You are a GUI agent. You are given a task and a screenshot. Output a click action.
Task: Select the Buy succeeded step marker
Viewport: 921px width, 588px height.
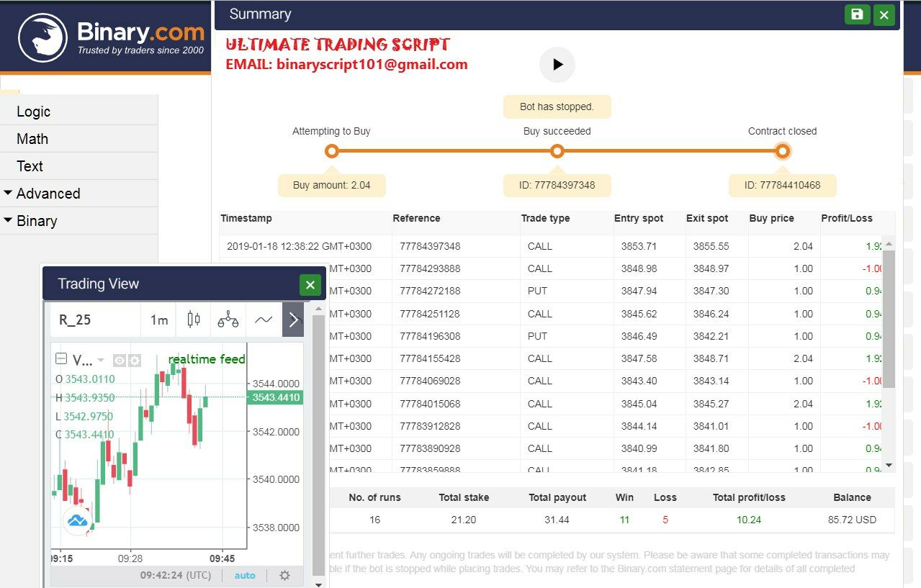pos(557,151)
